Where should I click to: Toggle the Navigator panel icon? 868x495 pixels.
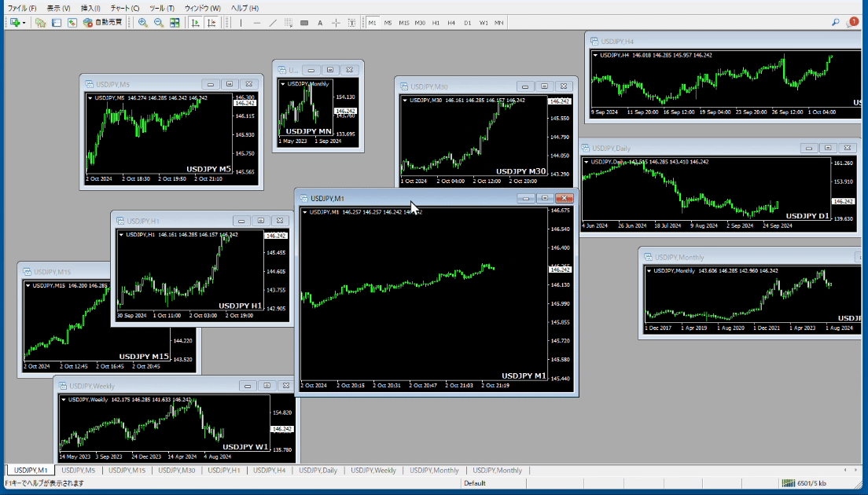72,23
